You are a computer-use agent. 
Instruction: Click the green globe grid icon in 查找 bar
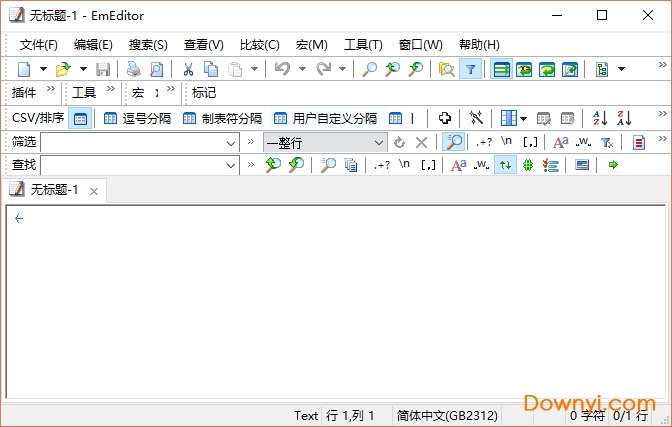coord(528,165)
